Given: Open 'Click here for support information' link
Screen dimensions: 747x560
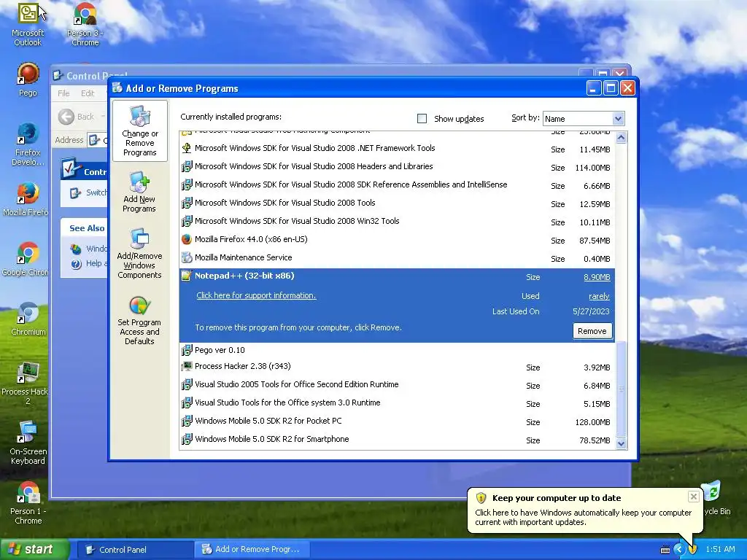Looking at the screenshot, I should [256, 295].
